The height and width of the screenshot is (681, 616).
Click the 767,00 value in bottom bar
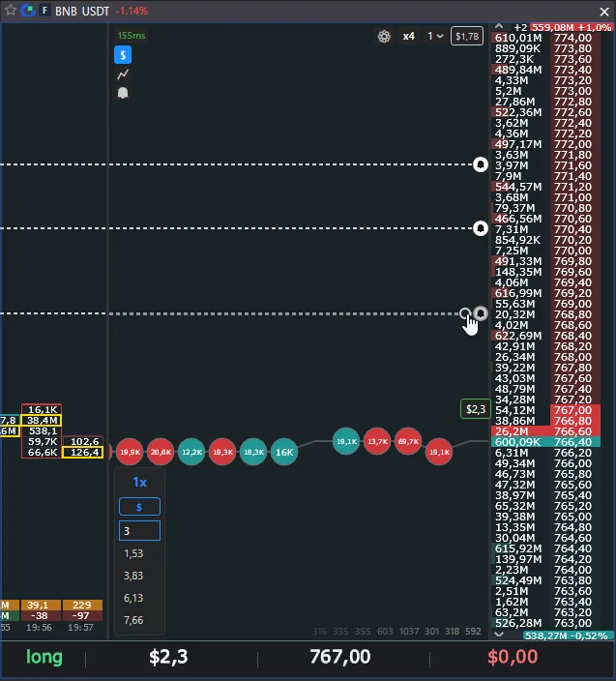click(339, 657)
